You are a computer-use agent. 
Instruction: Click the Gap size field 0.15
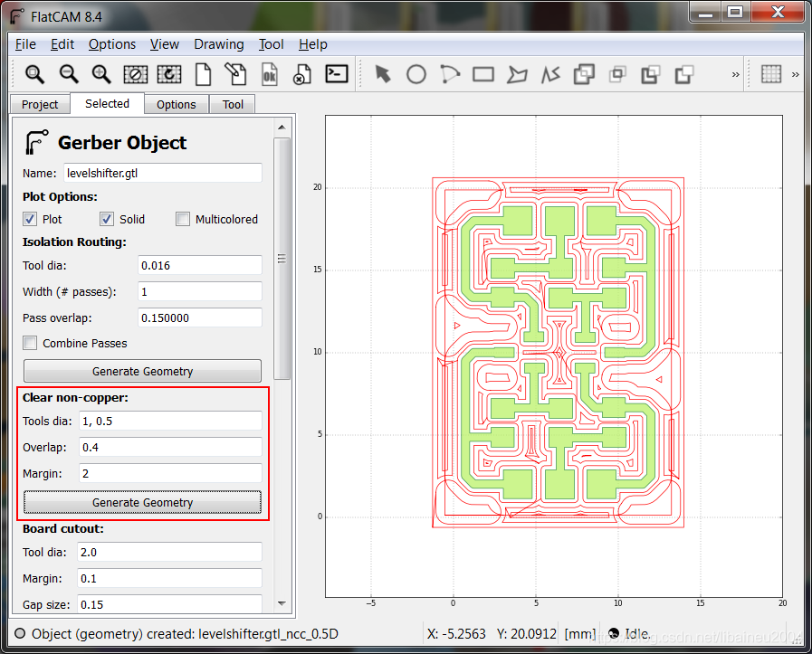pos(169,604)
